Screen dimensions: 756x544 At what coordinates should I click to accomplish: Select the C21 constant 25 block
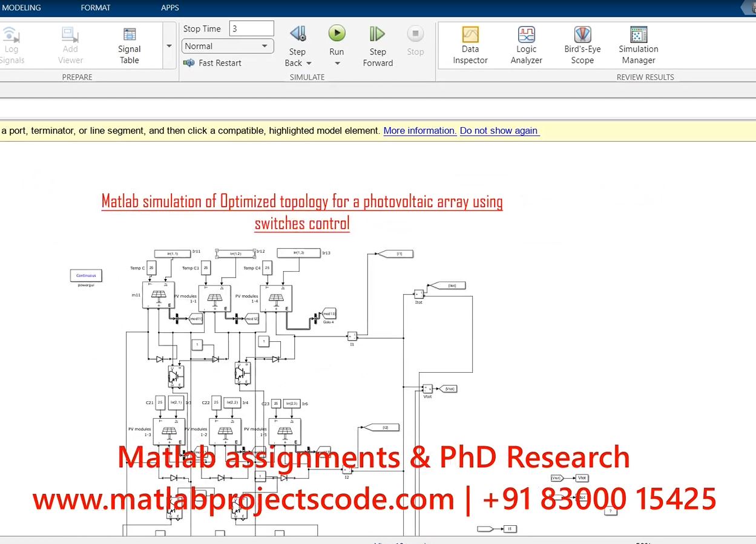tap(160, 402)
